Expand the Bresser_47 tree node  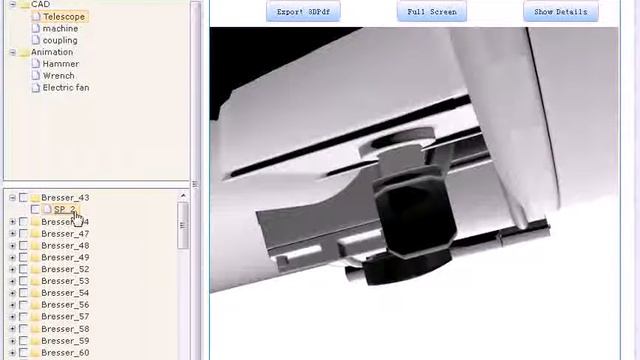pos(13,233)
